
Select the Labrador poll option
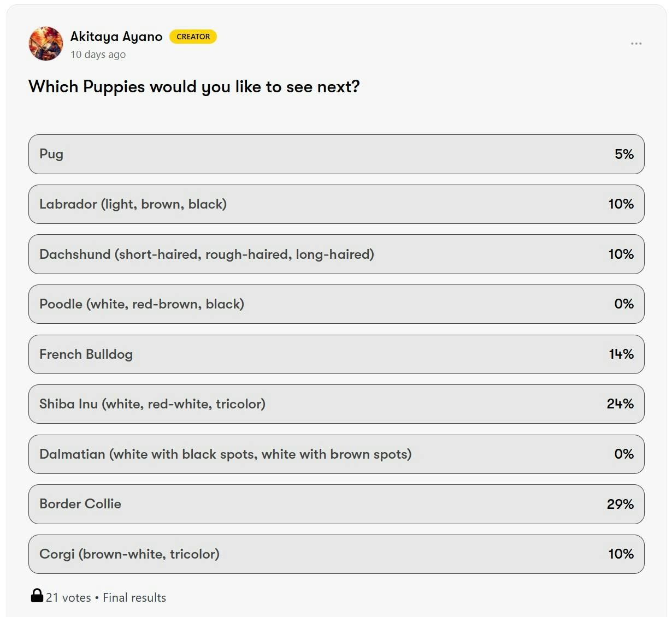pyautogui.click(x=336, y=204)
